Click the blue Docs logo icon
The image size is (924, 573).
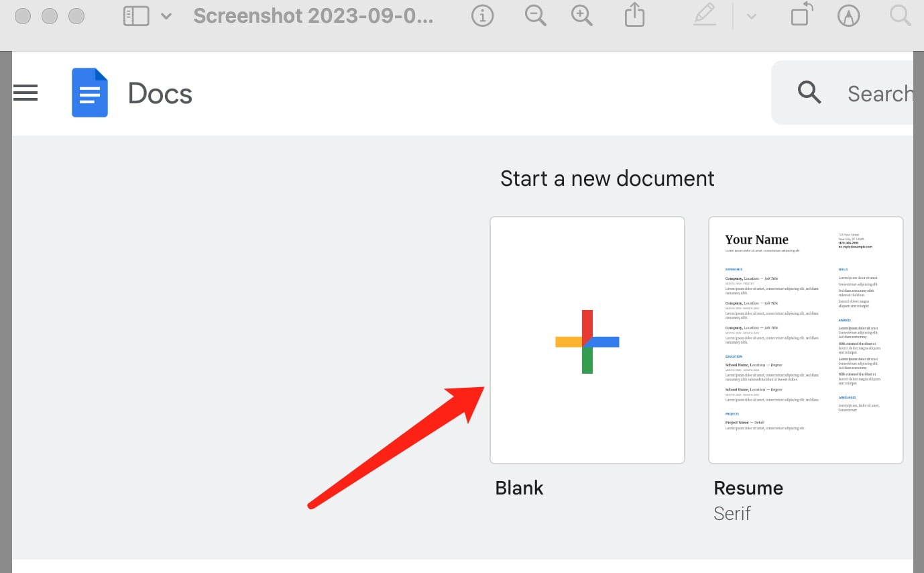tap(90, 93)
